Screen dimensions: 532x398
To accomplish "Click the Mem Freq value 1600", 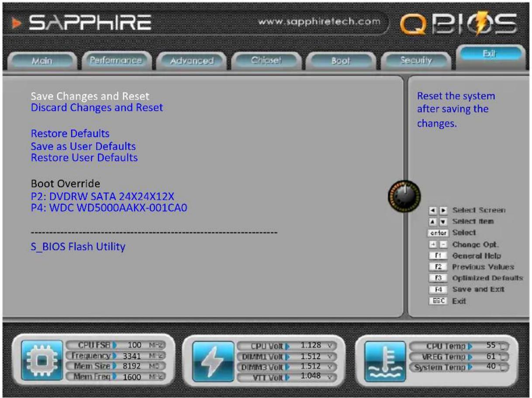I will [x=132, y=377].
